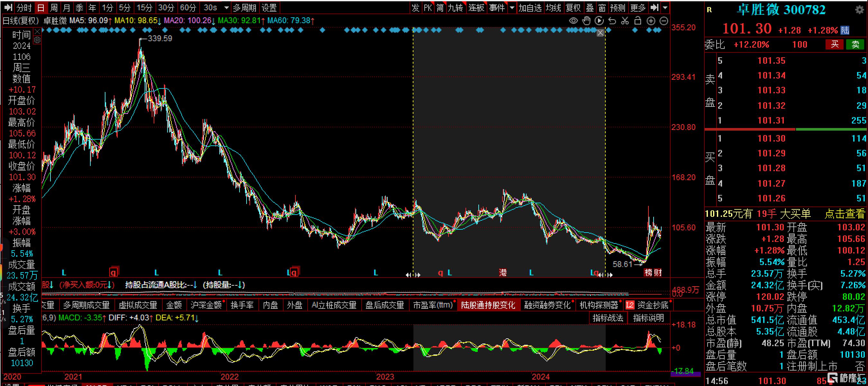Toggle the 九转 indicator
Screen dimensions: 868x386
[455, 7]
